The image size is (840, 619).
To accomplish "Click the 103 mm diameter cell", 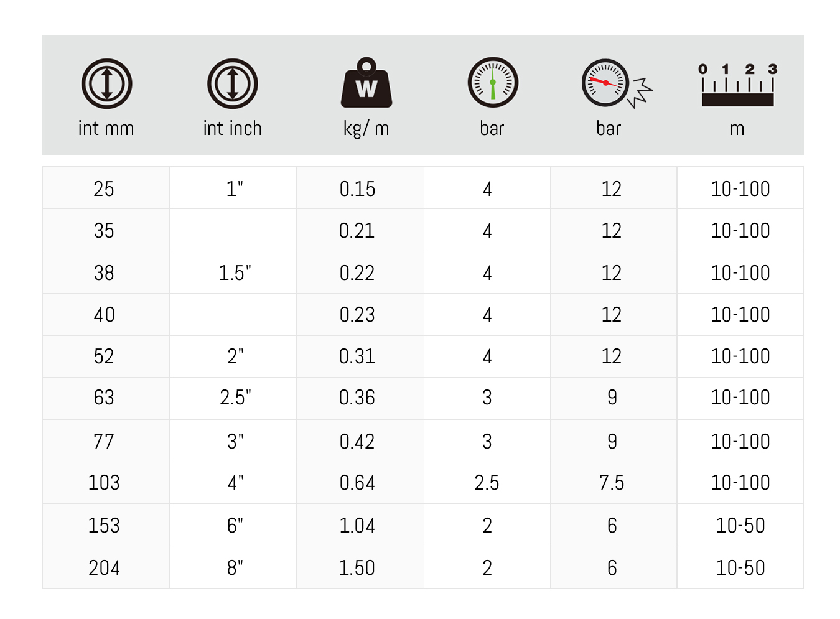I will 104,483.
